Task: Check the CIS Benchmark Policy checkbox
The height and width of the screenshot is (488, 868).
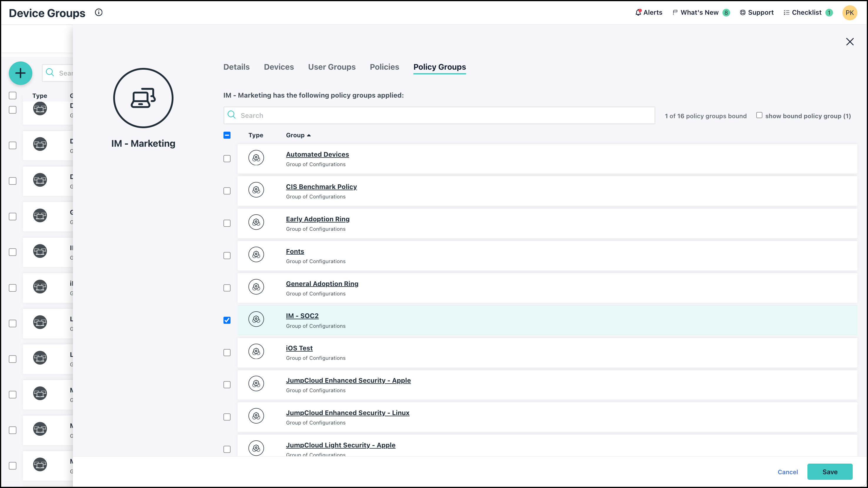Action: point(227,191)
